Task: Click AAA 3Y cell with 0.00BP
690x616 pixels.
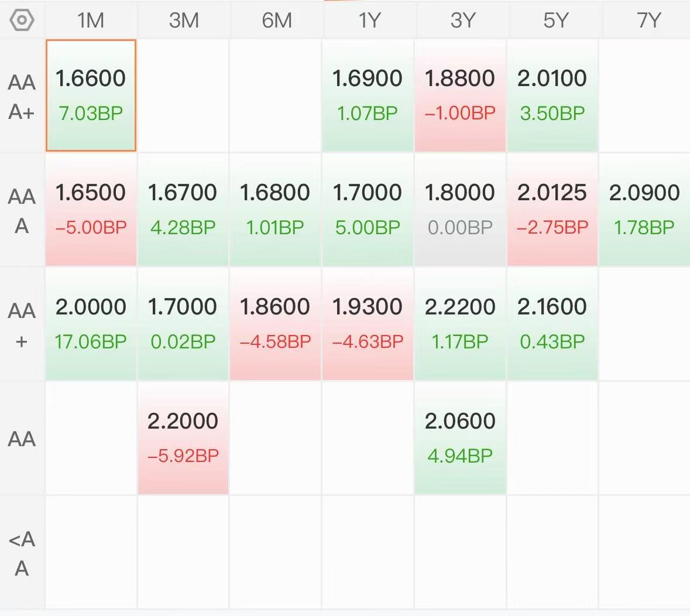Action: (460, 210)
